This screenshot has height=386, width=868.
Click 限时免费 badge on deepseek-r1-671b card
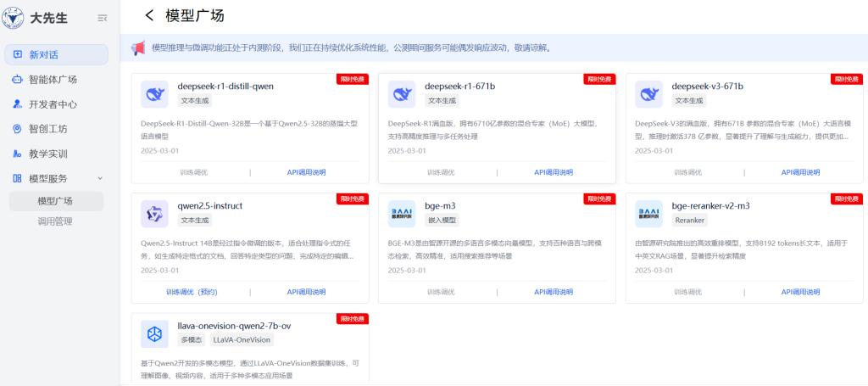click(599, 79)
